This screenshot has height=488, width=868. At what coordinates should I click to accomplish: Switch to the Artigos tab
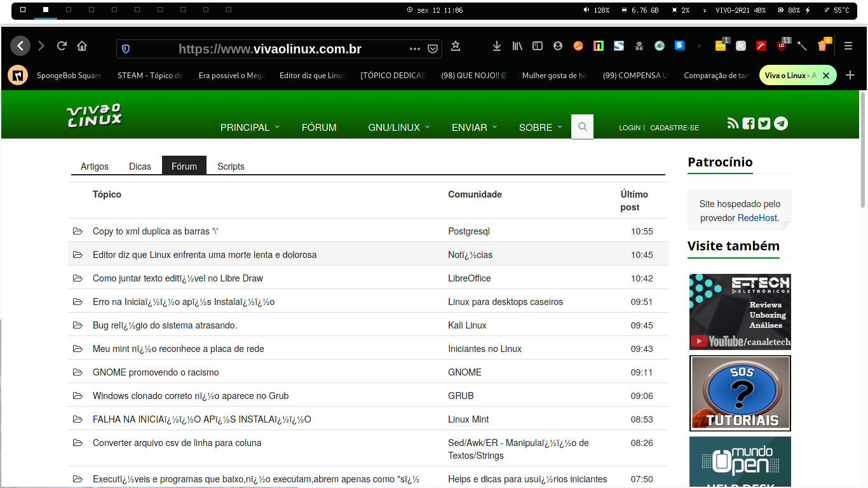click(95, 166)
